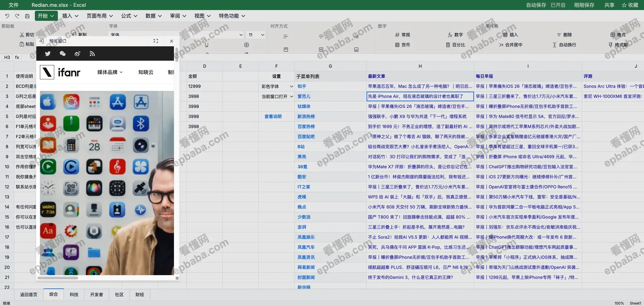Switch to the 科技 sheet tab
The height and width of the screenshot is (306, 644).
click(74, 294)
